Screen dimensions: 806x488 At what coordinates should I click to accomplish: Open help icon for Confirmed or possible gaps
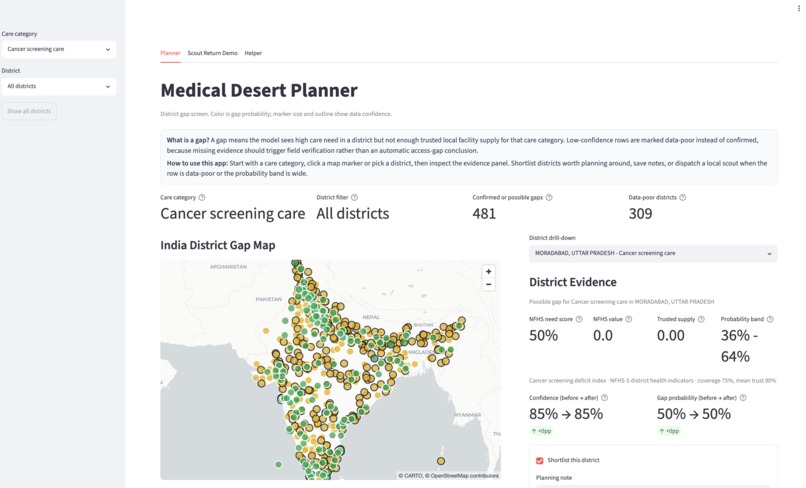tap(549, 197)
